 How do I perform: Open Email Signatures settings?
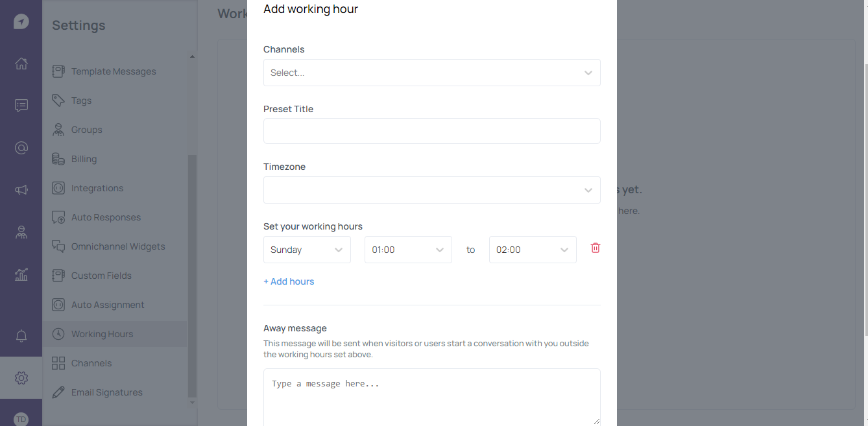pyautogui.click(x=106, y=392)
